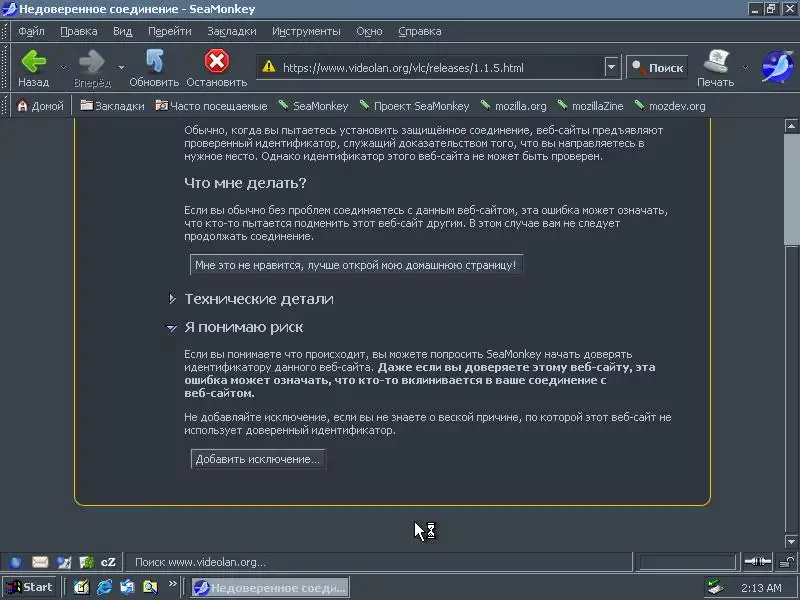Image resolution: width=800 pixels, height=600 pixels.
Task: Launch Internet Explorer from quick launch
Action: pos(105,587)
